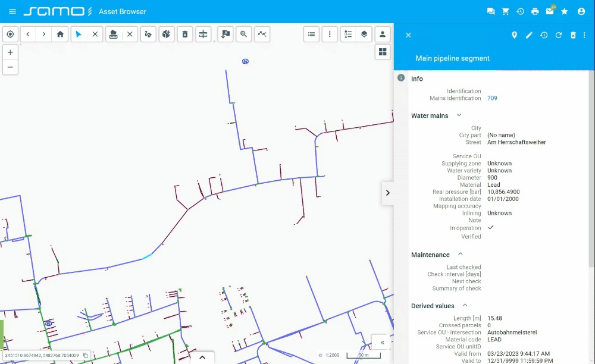595x364 pixels.
Task: Click the Diameter value 900
Action: click(x=492, y=177)
